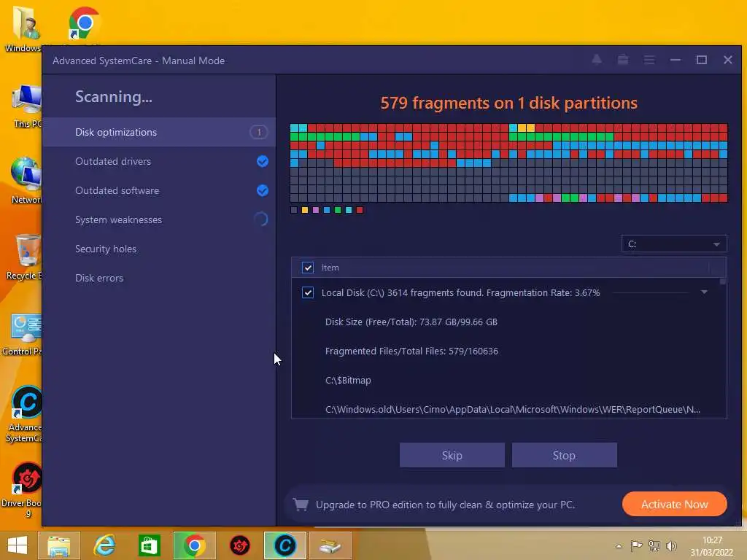This screenshot has width=747, height=560.
Task: Open the notification bell in title bar
Action: [597, 60]
